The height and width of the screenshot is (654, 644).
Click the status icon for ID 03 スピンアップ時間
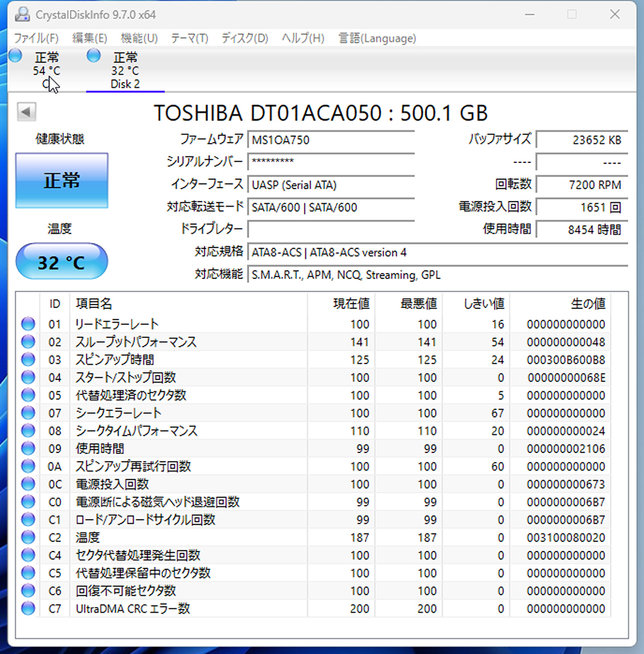point(28,360)
